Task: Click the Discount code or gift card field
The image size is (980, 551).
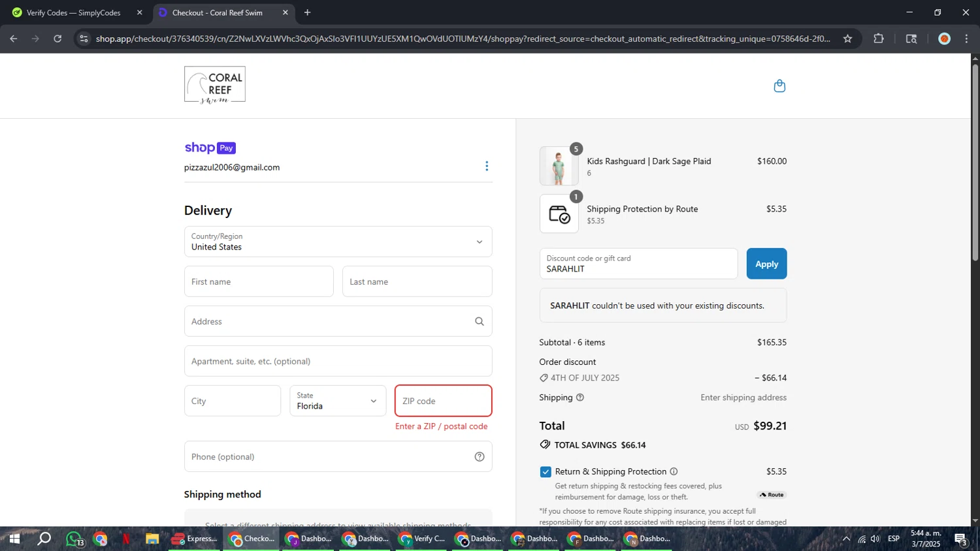Action: point(638,264)
